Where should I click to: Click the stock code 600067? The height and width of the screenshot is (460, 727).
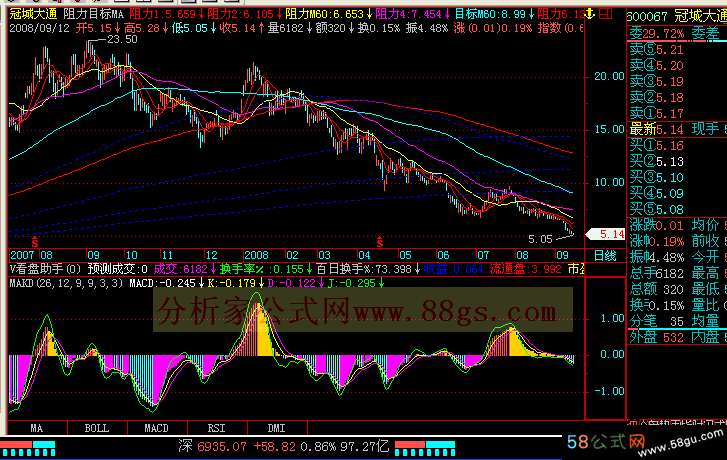(647, 17)
